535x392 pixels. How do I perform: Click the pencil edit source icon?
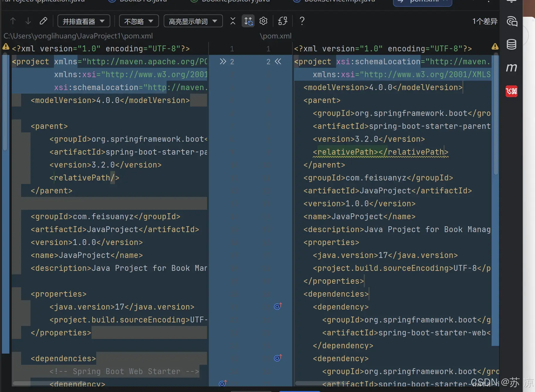pos(43,21)
